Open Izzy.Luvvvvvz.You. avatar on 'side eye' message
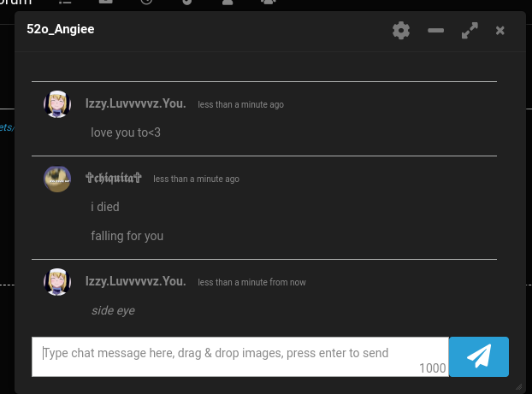 point(57,282)
